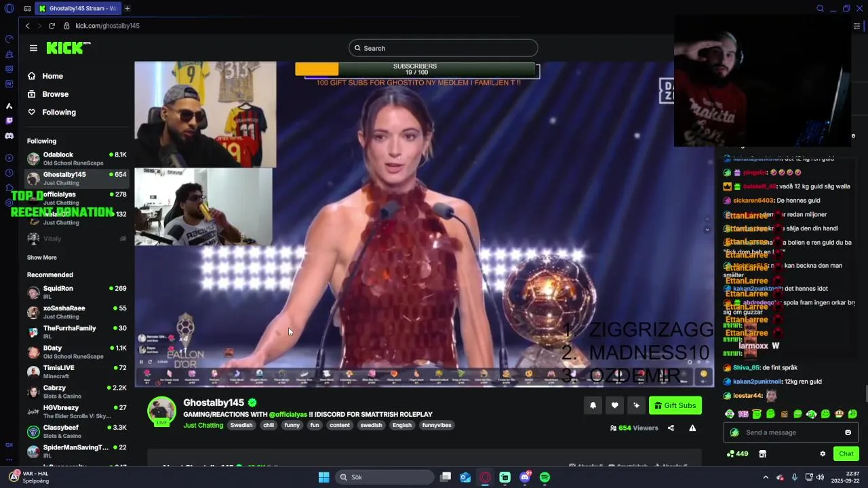Click username Shiva_65 in chat
Image resolution: width=868 pixels, height=488 pixels.
[746, 367]
